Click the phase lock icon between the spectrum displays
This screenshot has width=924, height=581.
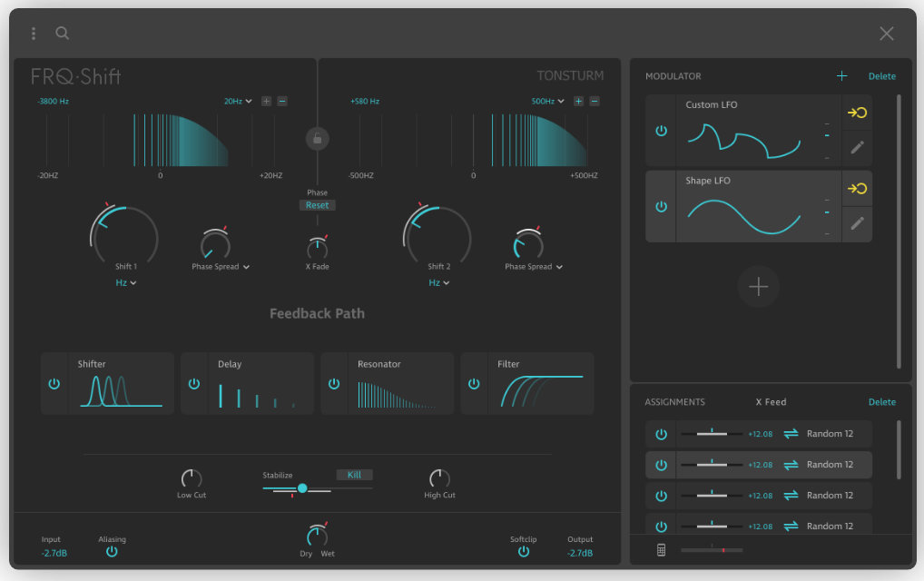[x=317, y=138]
